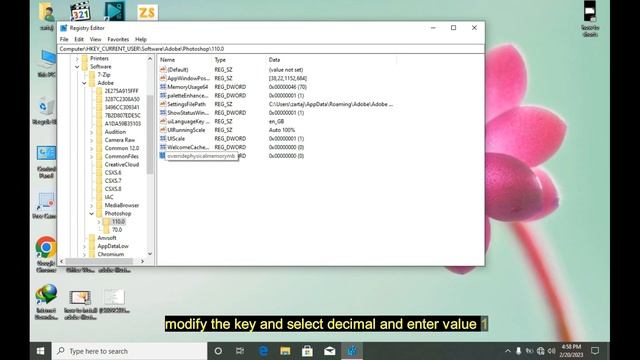
Task: Select the Media Player Classic desktop icon
Action: click(80, 11)
